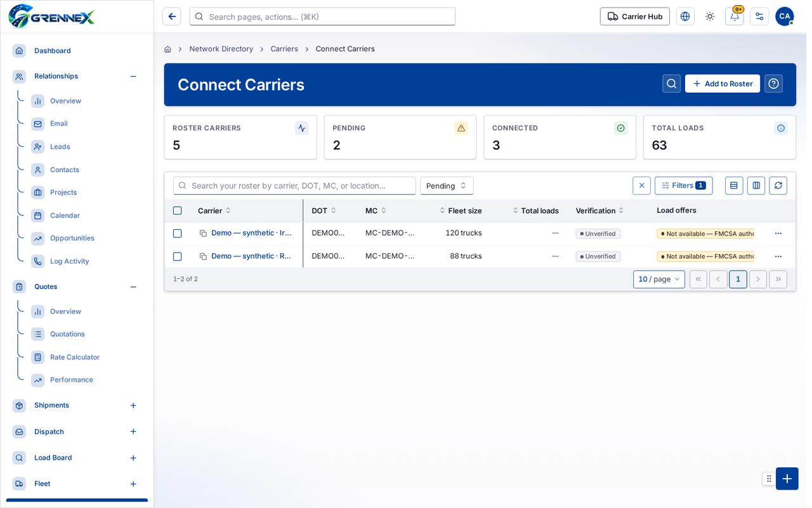
Task: Click the search icon in Connect Carriers banner
Action: point(672,84)
